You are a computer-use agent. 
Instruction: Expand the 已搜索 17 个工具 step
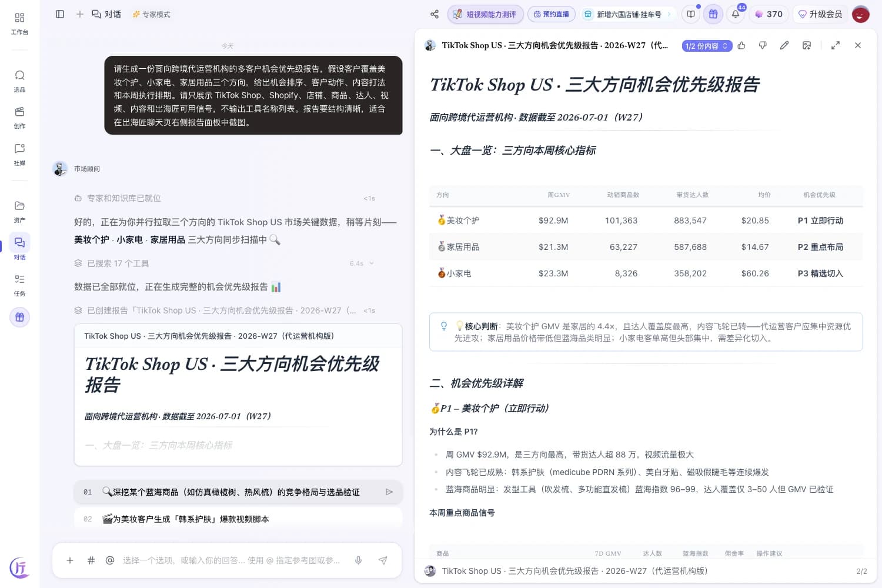[x=223, y=263]
